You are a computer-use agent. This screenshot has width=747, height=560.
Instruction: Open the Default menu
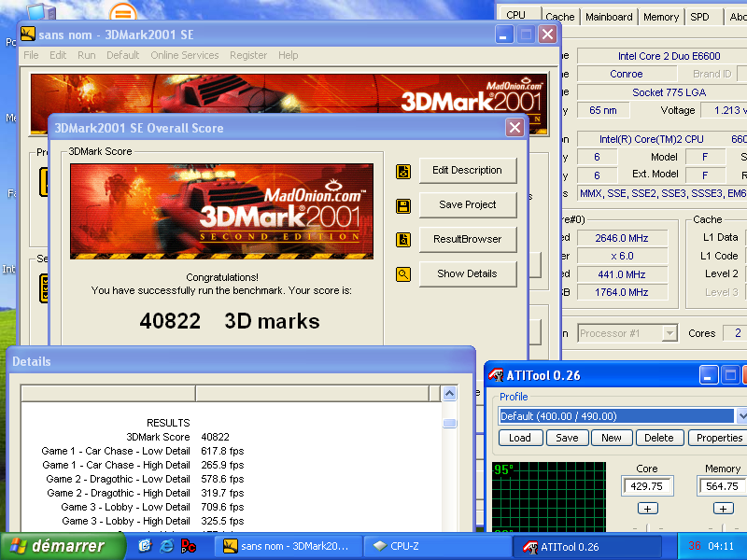click(122, 55)
